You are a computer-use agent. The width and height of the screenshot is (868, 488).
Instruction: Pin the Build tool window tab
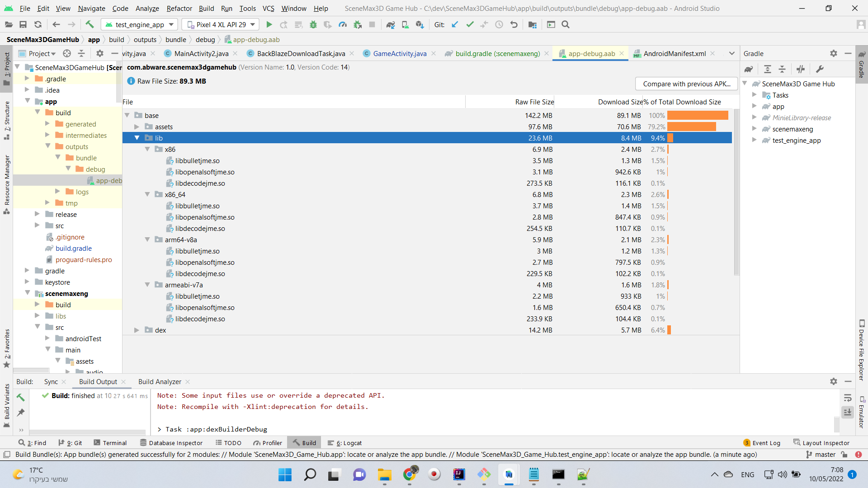[x=21, y=413]
